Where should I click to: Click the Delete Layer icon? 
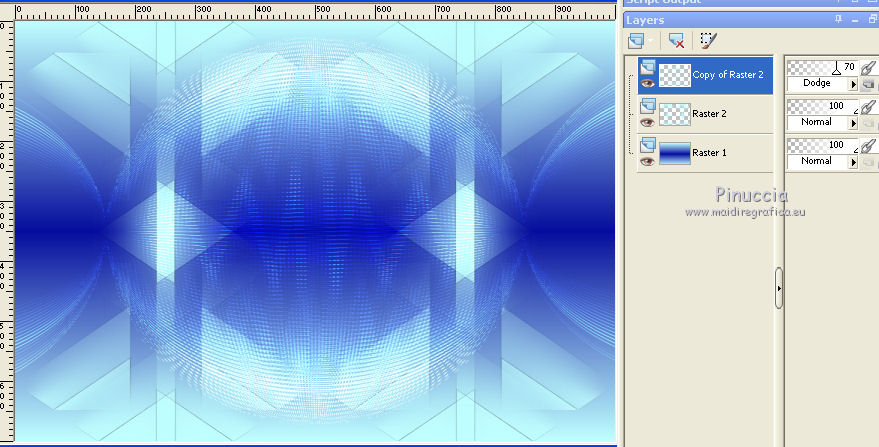pyautogui.click(x=677, y=40)
